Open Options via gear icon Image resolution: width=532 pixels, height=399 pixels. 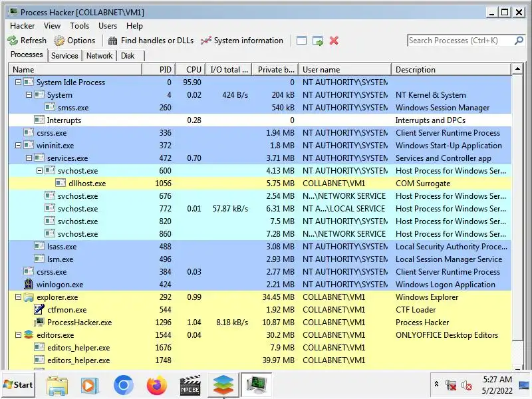click(x=59, y=41)
